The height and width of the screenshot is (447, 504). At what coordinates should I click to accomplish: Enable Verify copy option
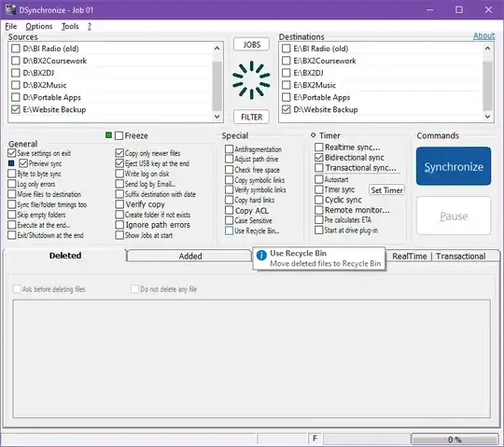click(x=119, y=204)
